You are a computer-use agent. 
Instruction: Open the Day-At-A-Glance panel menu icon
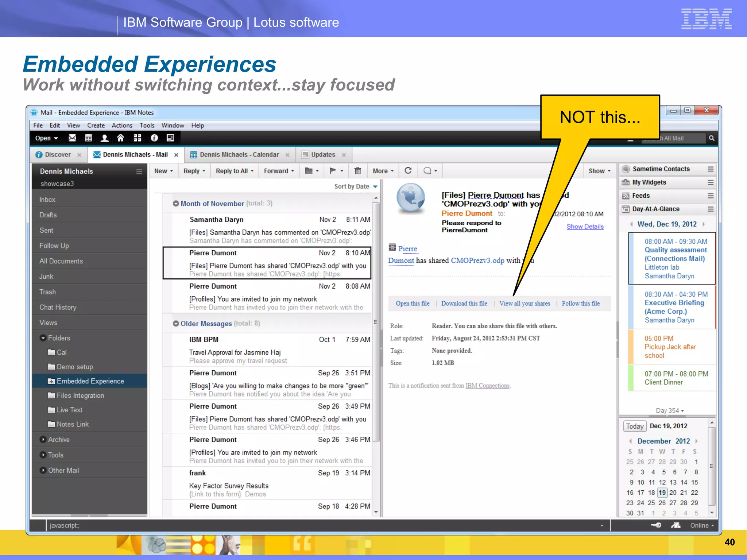(711, 209)
